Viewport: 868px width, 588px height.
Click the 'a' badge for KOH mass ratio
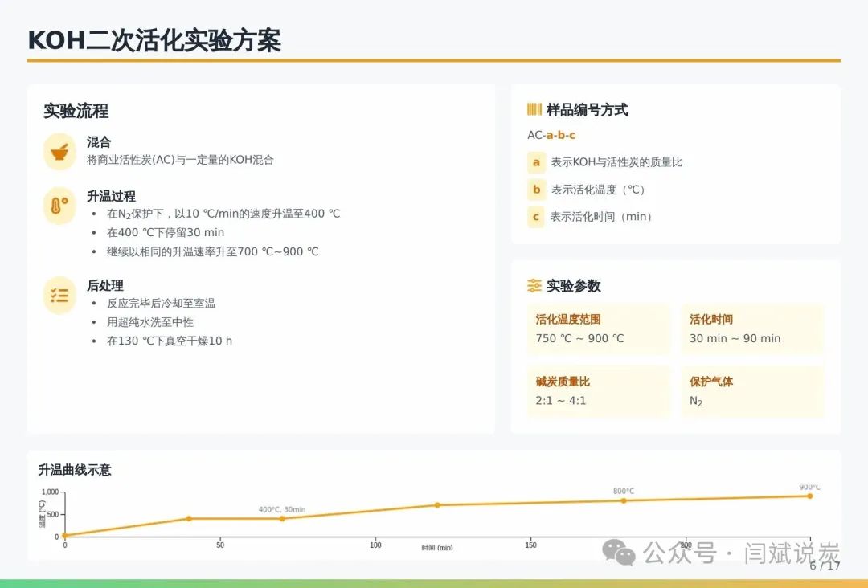(536, 162)
